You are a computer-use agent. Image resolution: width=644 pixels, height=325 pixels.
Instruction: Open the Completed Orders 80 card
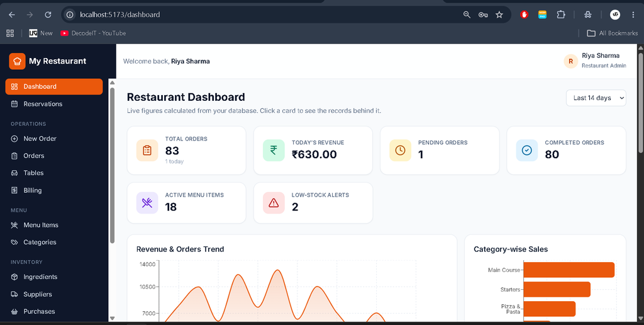click(x=567, y=151)
